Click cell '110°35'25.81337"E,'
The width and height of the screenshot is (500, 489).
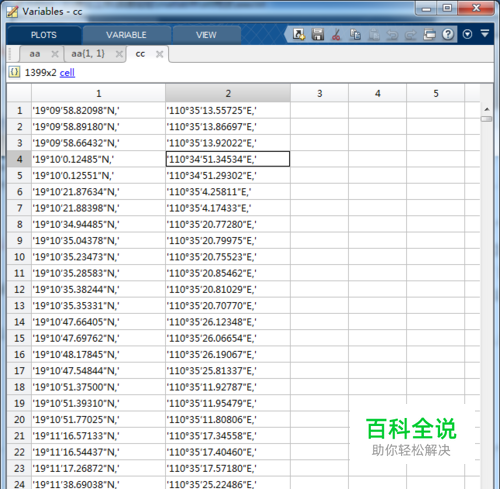click(x=228, y=371)
